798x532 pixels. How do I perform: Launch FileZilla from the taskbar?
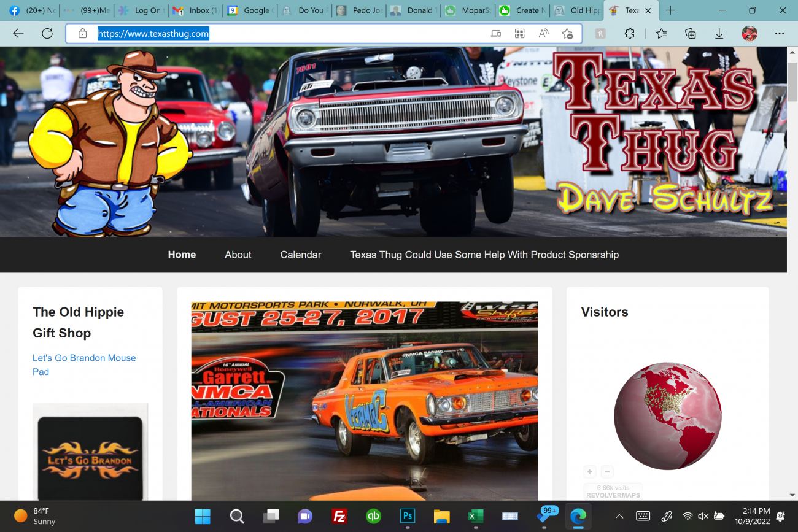(x=339, y=517)
